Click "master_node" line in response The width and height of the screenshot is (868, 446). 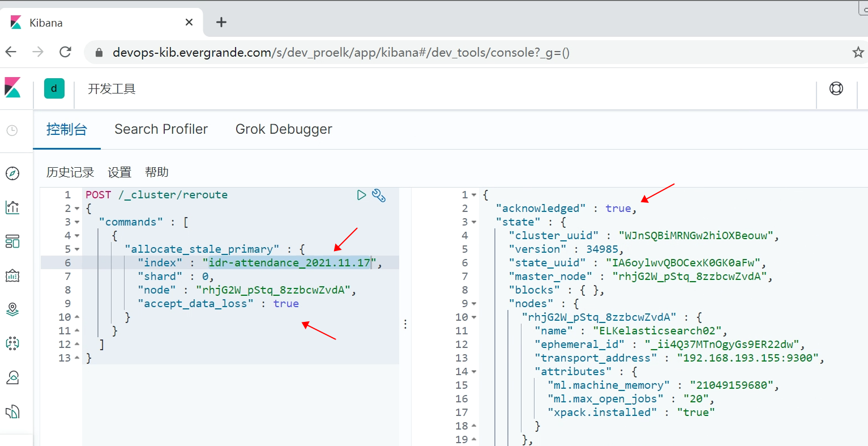(641, 277)
